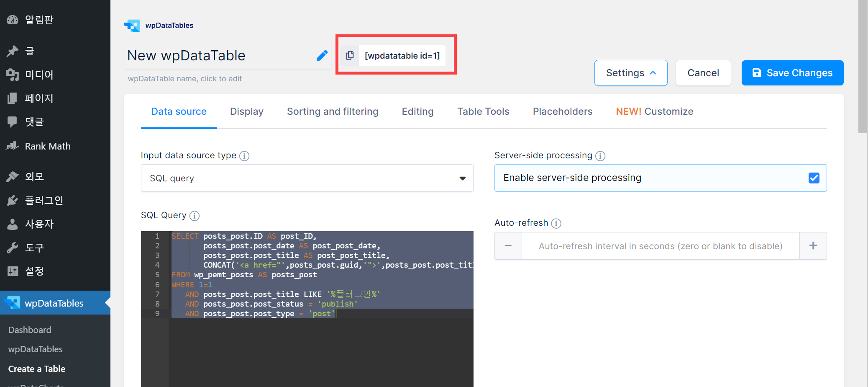Screen dimensions: 868x387
Task: Open the 설정 settings icon
Action: coord(13,271)
